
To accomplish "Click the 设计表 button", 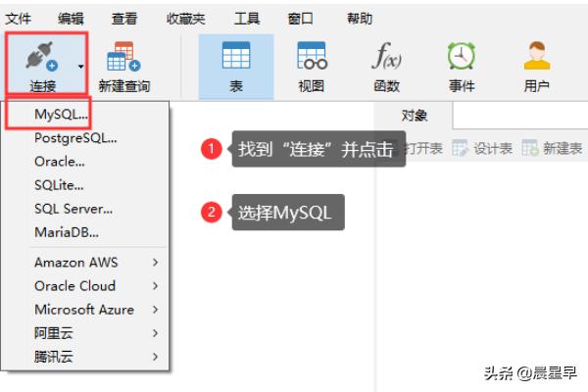I will pyautogui.click(x=482, y=149).
